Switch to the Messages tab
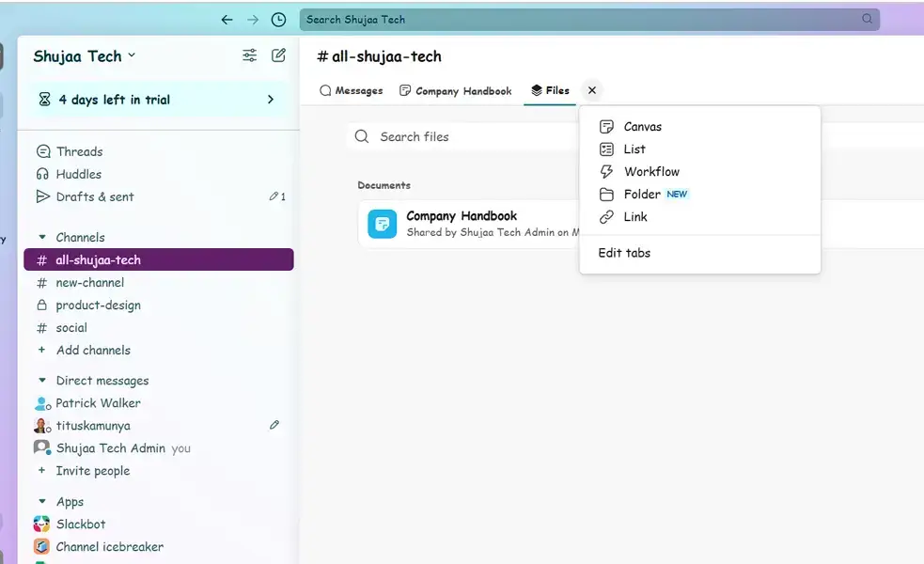924x564 pixels. click(352, 91)
